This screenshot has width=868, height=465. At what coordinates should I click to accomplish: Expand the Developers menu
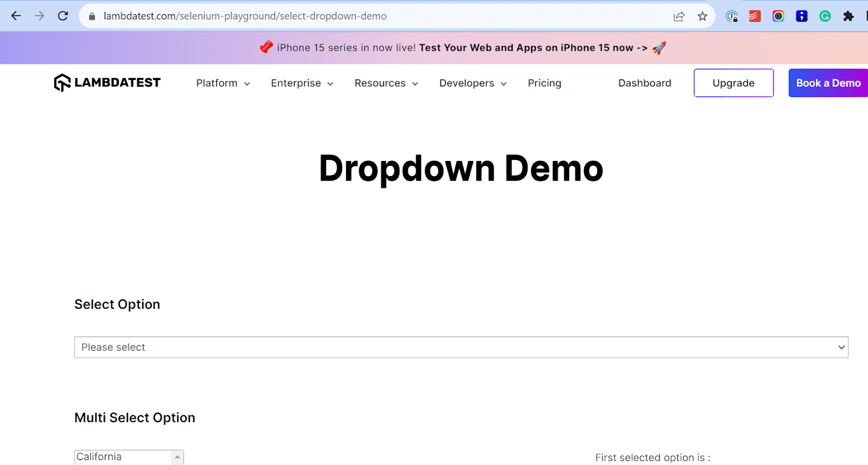click(473, 83)
